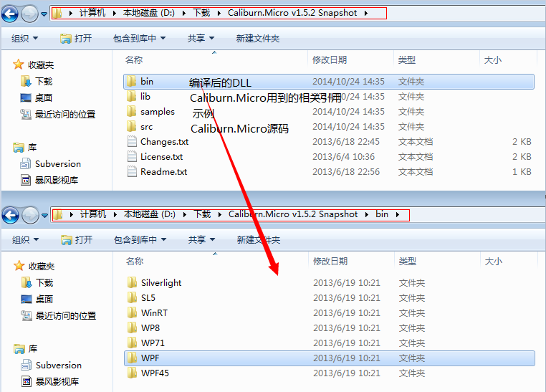This screenshot has height=392, width=546.
Task: Click 收藏夹 in the bottom window sidebar
Action: point(42,267)
